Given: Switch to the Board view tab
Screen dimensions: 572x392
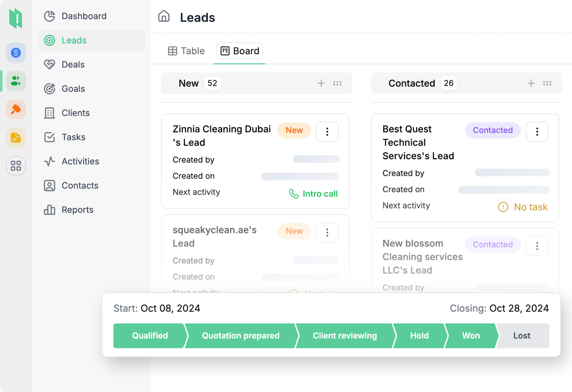Looking at the screenshot, I should (240, 51).
